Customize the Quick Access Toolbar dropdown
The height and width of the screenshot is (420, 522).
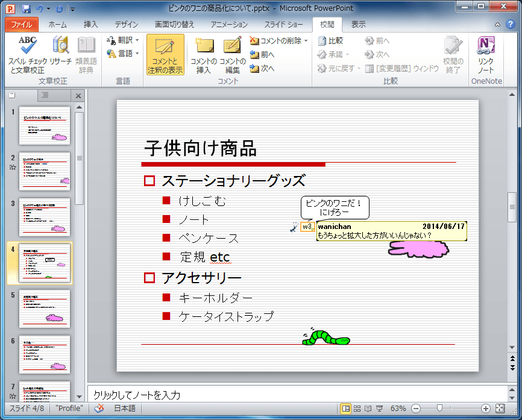72,9
